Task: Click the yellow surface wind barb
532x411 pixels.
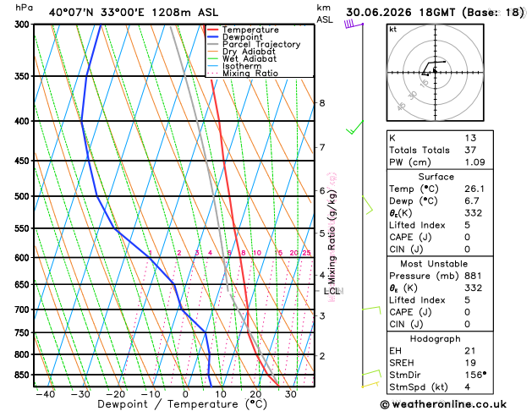Action: tap(370, 385)
